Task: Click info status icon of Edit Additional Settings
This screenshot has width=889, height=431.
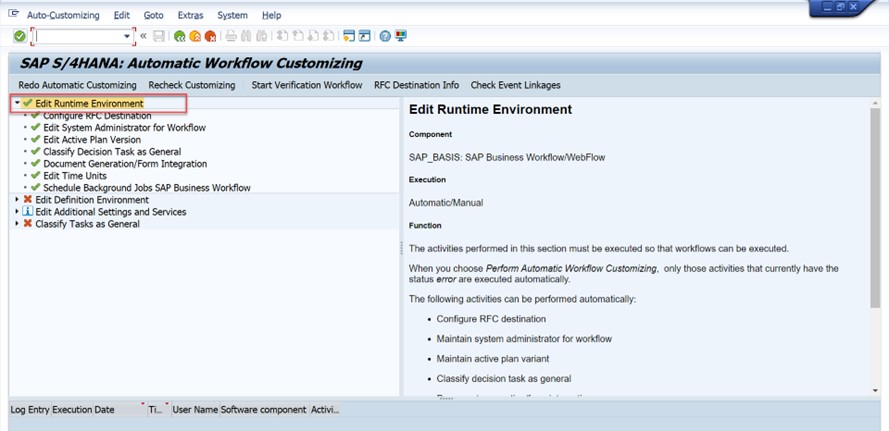Action: (27, 212)
